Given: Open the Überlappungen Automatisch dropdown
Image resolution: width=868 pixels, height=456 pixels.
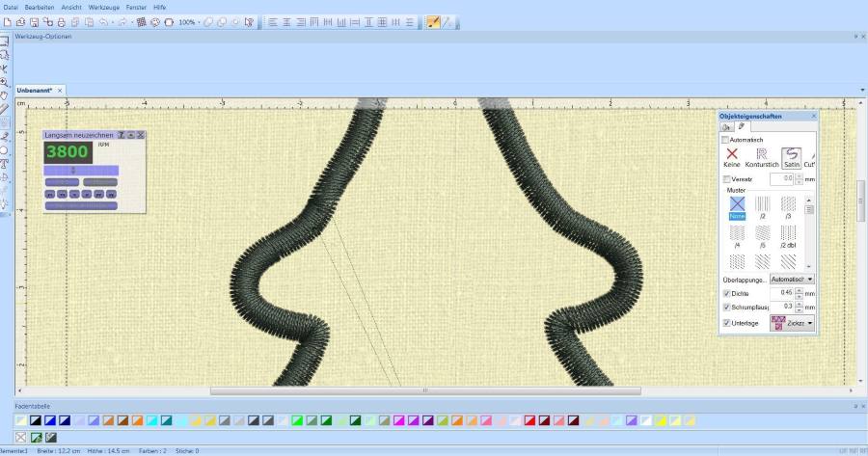Looking at the screenshot, I should 792,280.
